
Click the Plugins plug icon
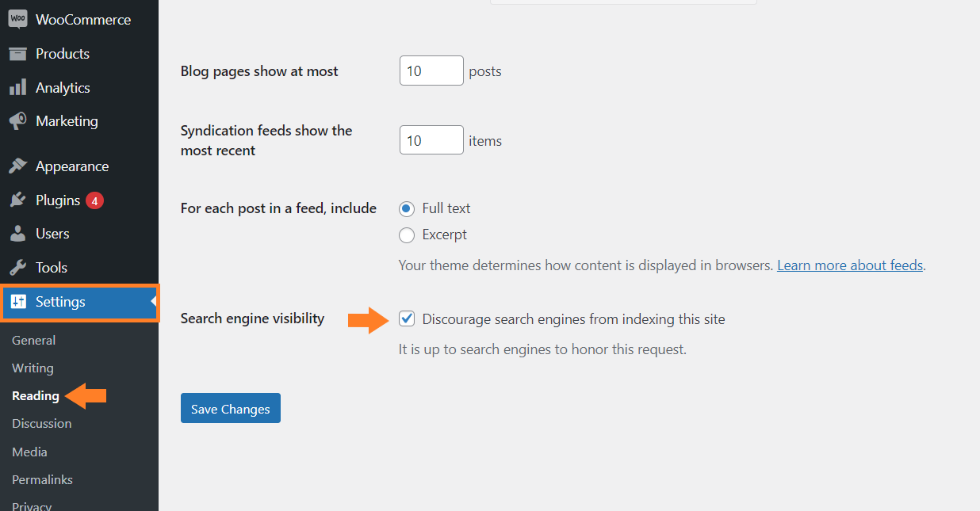[17, 200]
